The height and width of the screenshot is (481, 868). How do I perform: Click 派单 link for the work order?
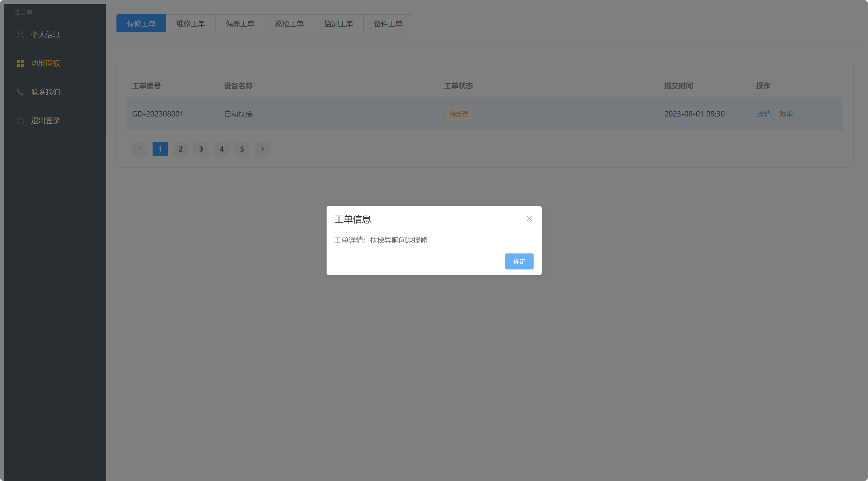click(x=786, y=114)
